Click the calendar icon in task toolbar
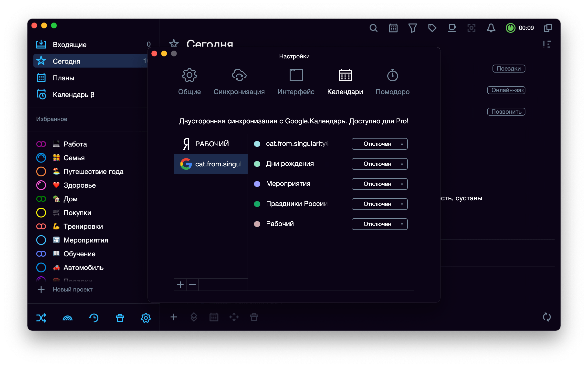 coord(214,317)
